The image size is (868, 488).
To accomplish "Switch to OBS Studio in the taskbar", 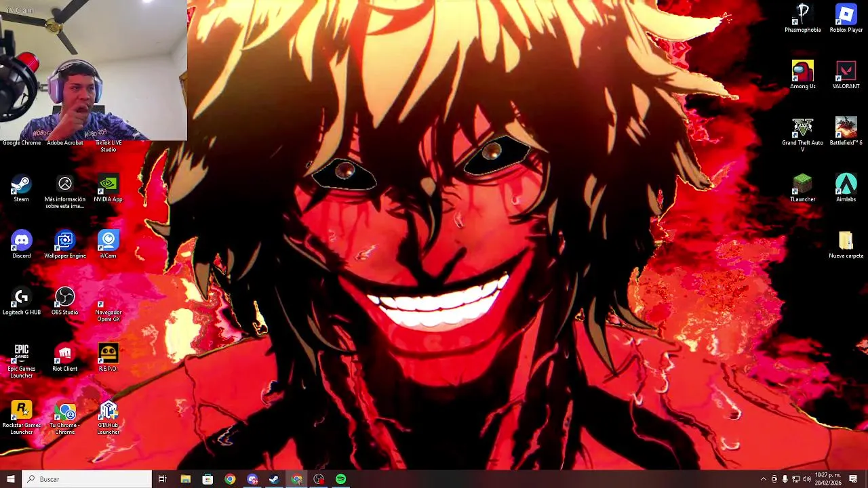I will coord(319,479).
